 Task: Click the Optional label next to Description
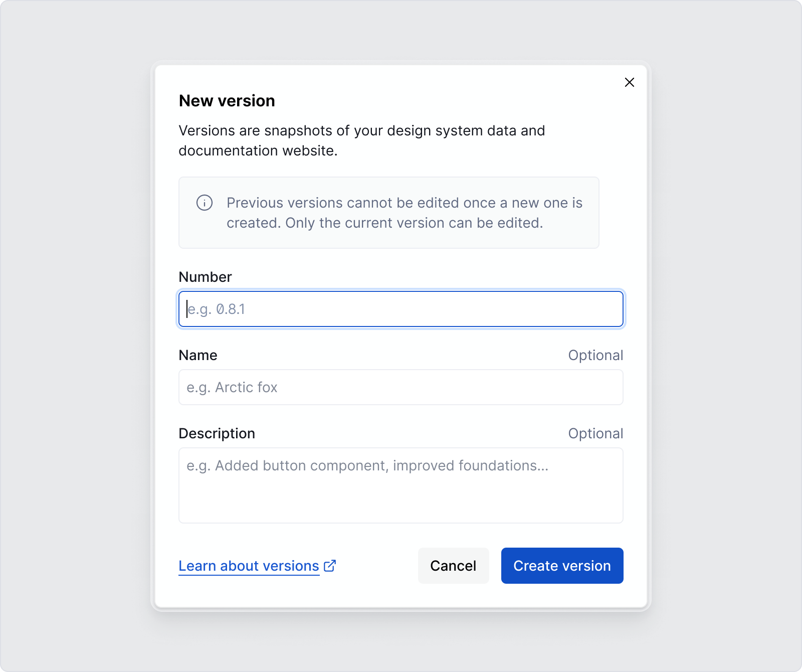tap(595, 433)
